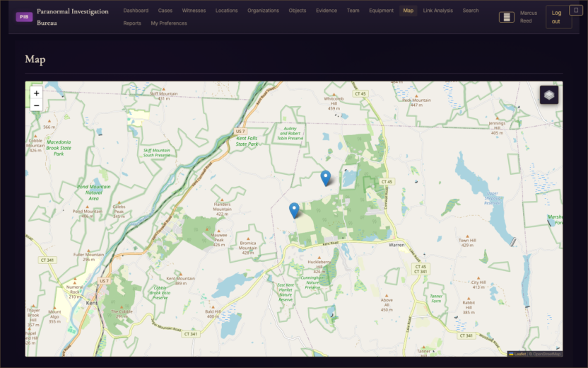This screenshot has width=588, height=368.
Task: Click the Map page heading
Action: 35,59
